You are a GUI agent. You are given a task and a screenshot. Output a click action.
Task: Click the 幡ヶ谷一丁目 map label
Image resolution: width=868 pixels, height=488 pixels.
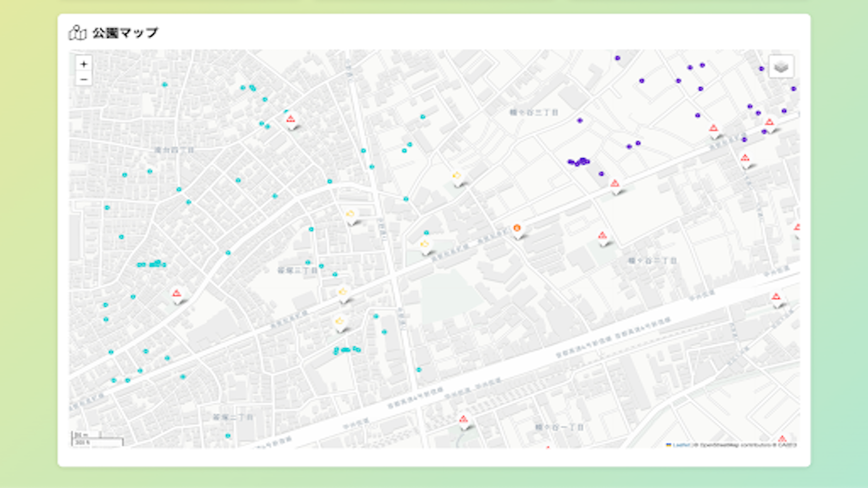[559, 427]
